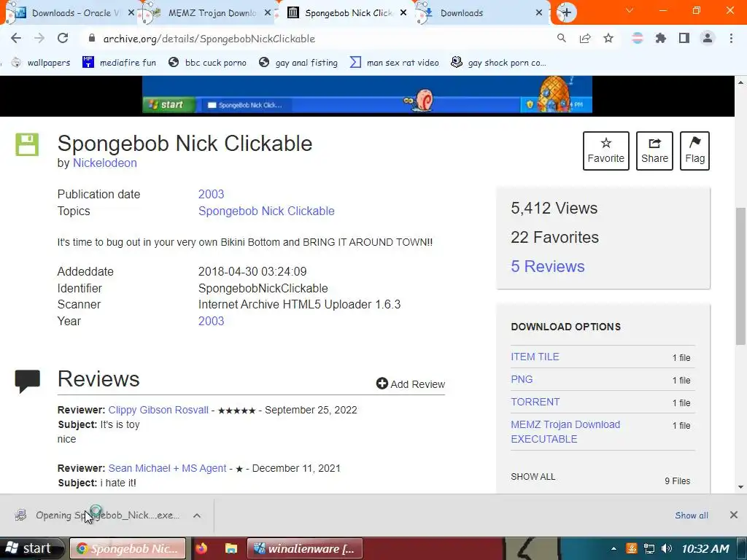
Task: Click the 22 Favorites count
Action: click(554, 237)
